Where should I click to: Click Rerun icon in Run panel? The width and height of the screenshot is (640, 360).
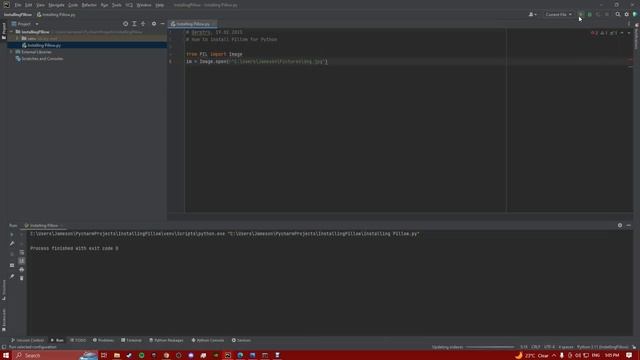point(12,235)
